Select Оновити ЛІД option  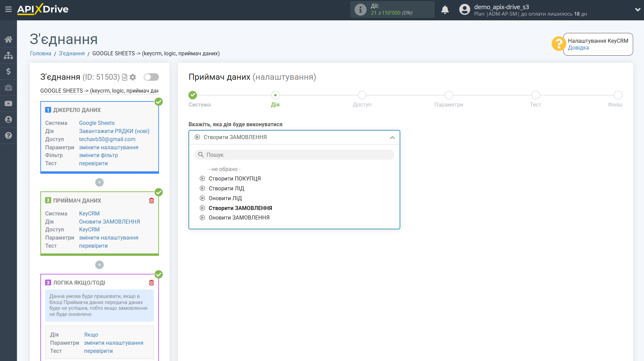pyautogui.click(x=225, y=198)
